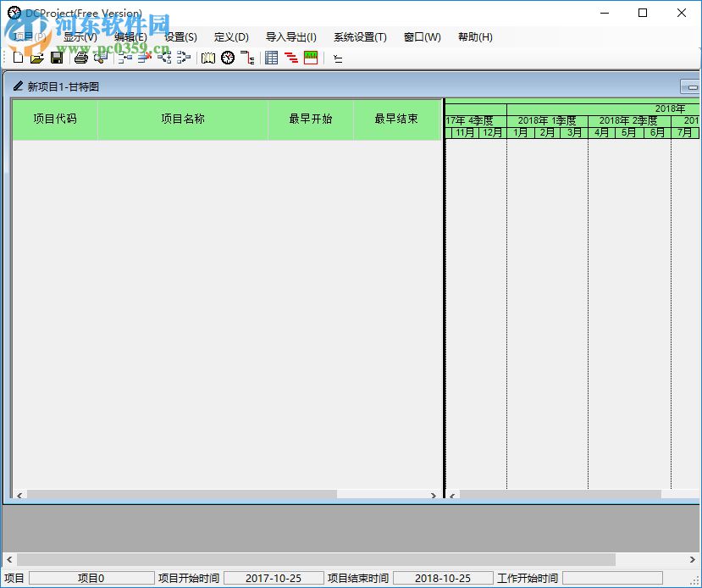The image size is (702, 588).
Task: Create a new project file
Action: 18,58
